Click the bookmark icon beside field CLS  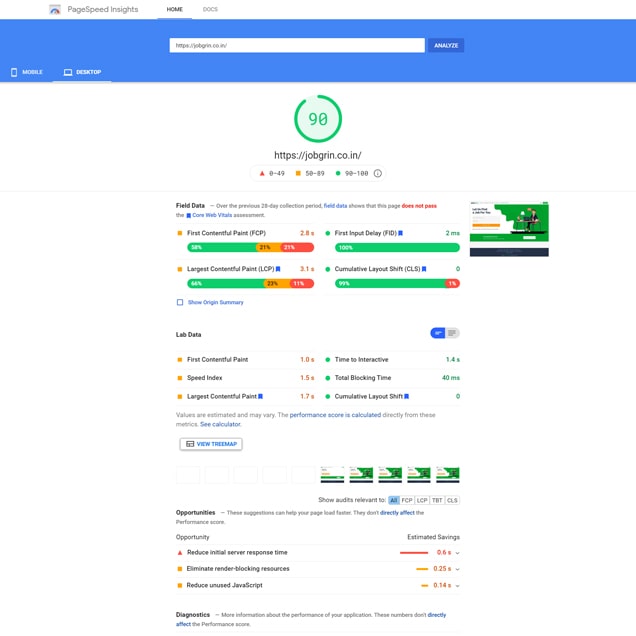424,269
